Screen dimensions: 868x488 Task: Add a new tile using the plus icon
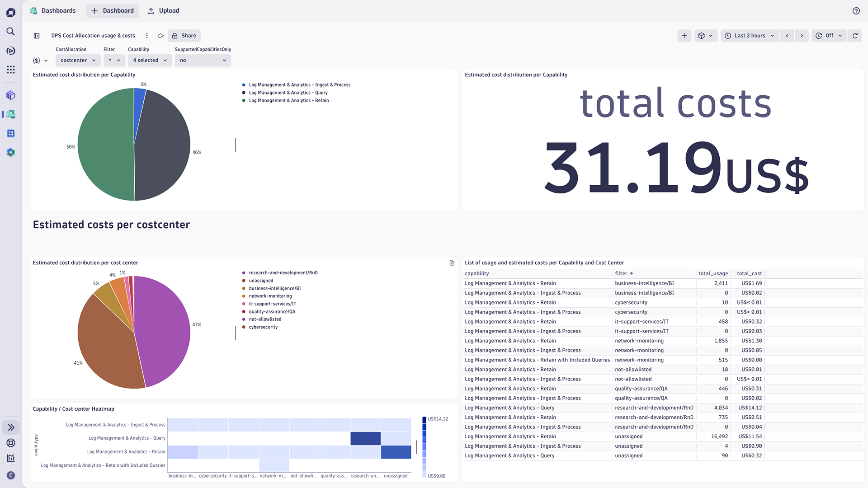point(684,35)
